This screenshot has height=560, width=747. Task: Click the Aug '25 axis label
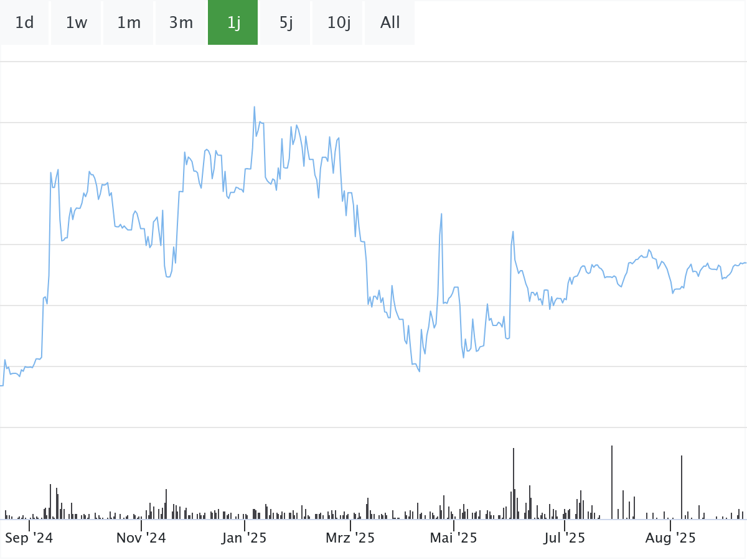point(670,538)
